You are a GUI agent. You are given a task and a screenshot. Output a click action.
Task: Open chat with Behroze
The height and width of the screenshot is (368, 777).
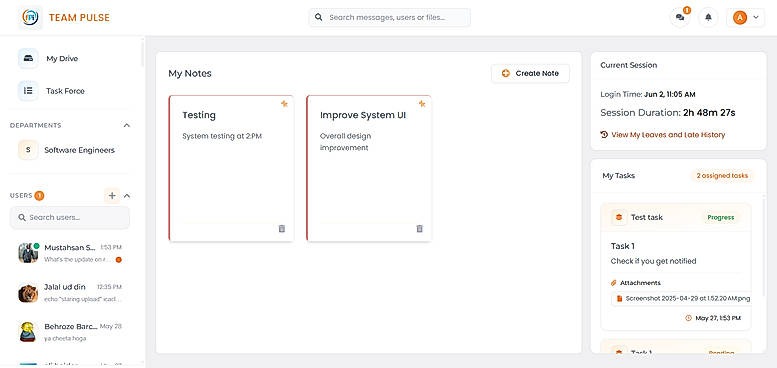(70, 332)
